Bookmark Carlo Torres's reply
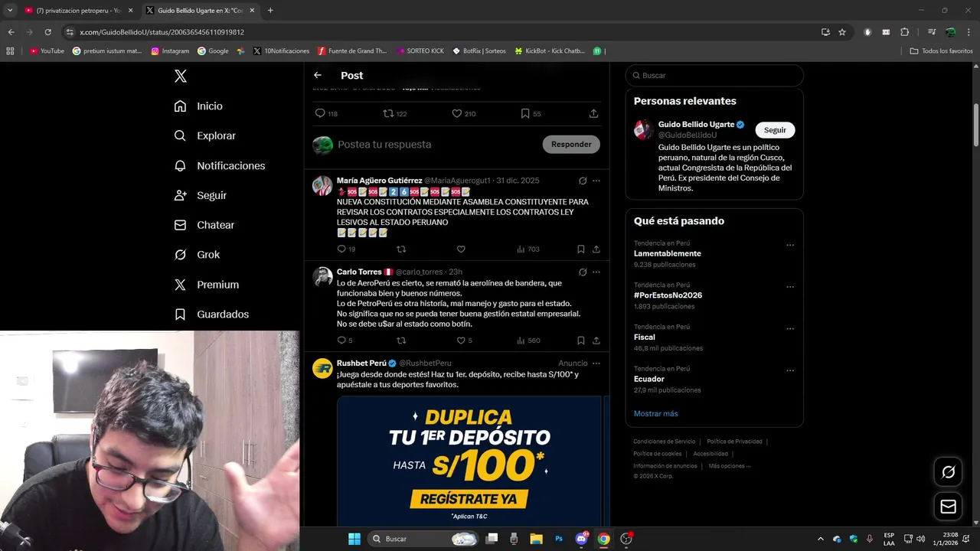980x551 pixels. (581, 341)
